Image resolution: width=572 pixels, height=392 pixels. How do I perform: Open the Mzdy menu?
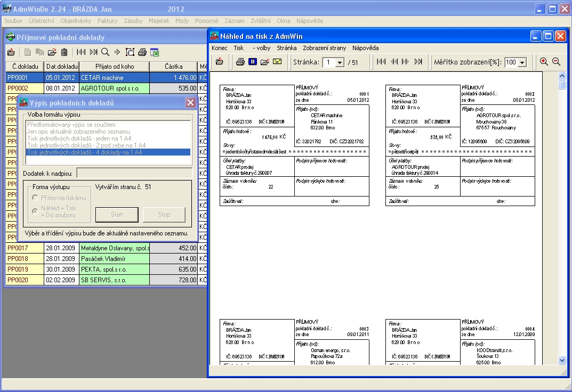coord(182,21)
